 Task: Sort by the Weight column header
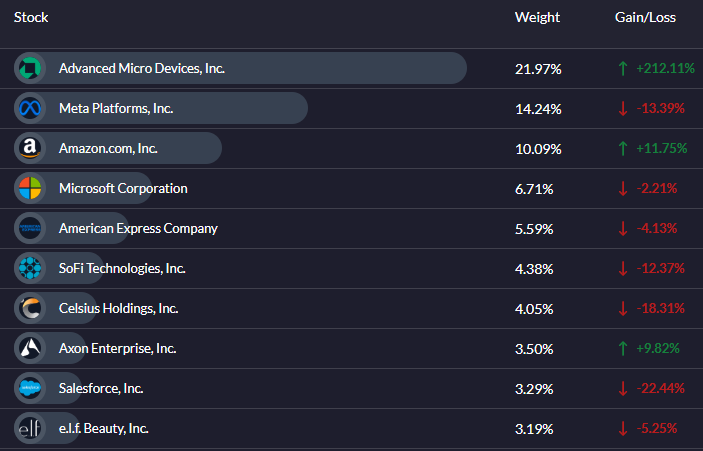[537, 17]
